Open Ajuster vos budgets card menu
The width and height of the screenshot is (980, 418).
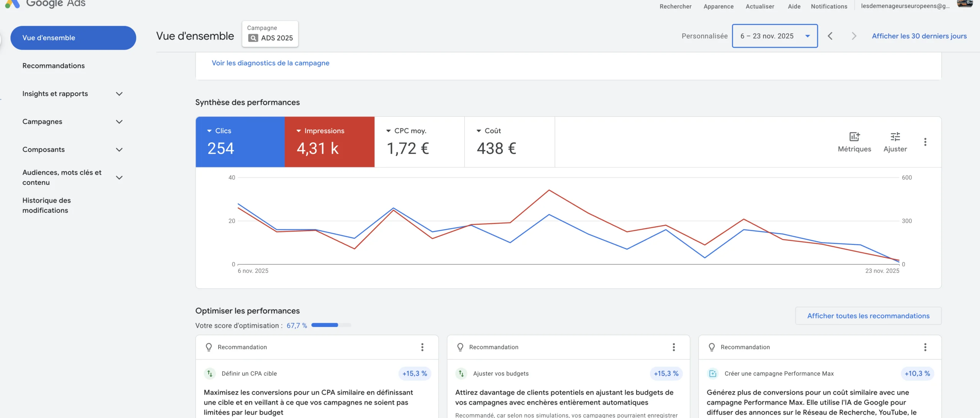(673, 347)
